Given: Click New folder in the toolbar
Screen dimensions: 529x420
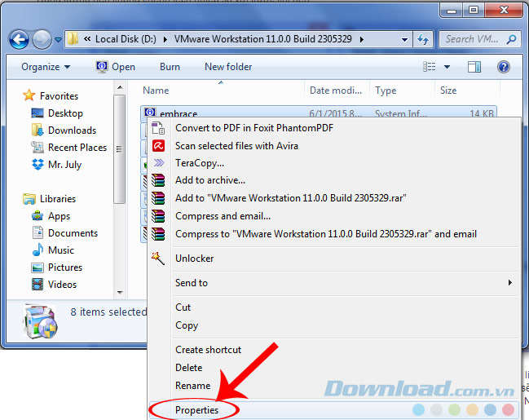Looking at the screenshot, I should [228, 67].
